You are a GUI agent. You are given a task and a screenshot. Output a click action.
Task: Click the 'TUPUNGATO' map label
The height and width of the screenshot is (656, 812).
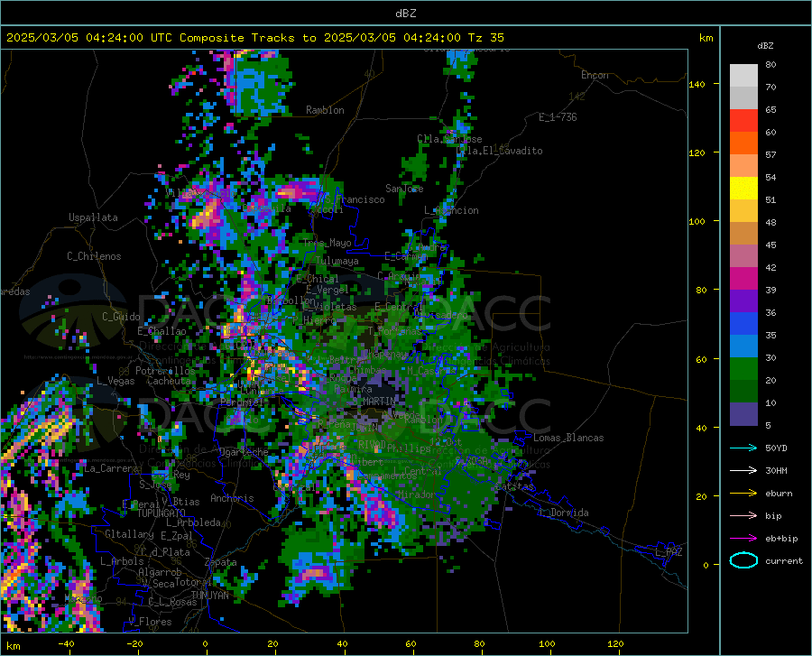(x=161, y=513)
